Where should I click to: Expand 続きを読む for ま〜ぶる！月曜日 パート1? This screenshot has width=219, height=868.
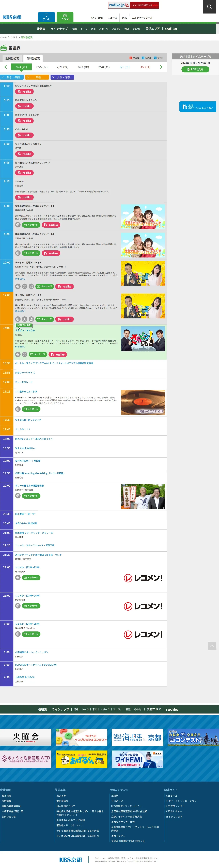(20, 279)
